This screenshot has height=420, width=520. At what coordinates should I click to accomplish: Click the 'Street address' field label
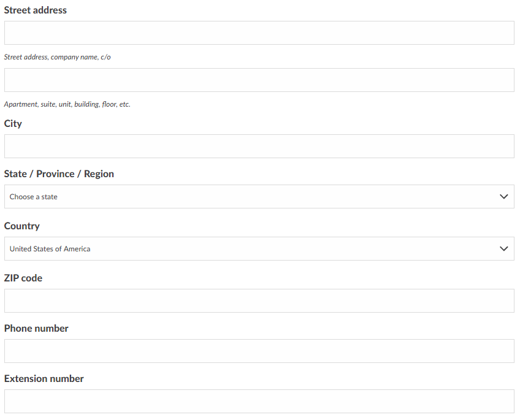[x=35, y=10]
